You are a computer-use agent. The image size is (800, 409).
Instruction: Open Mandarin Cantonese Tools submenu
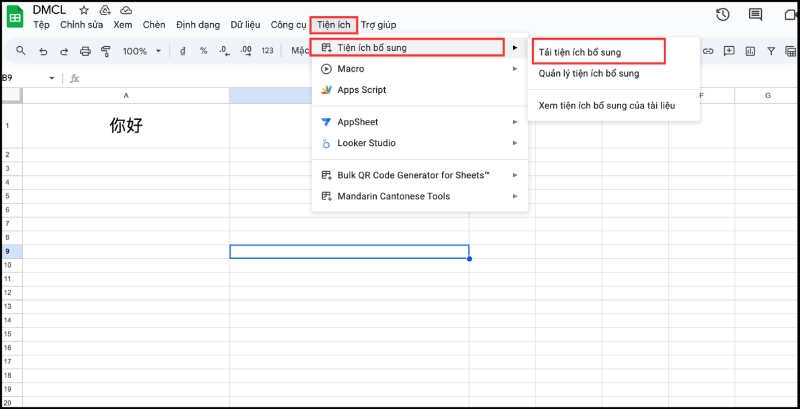pos(420,196)
